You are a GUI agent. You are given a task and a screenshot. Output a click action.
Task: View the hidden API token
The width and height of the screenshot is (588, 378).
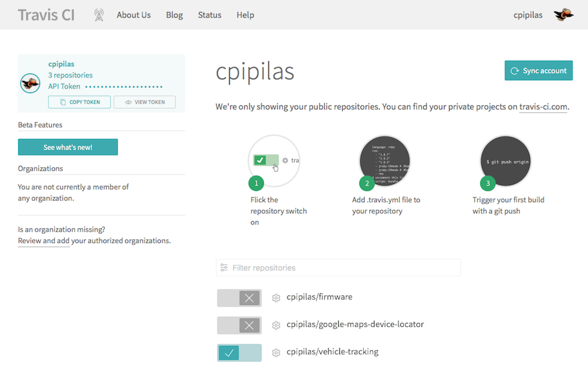(x=144, y=102)
